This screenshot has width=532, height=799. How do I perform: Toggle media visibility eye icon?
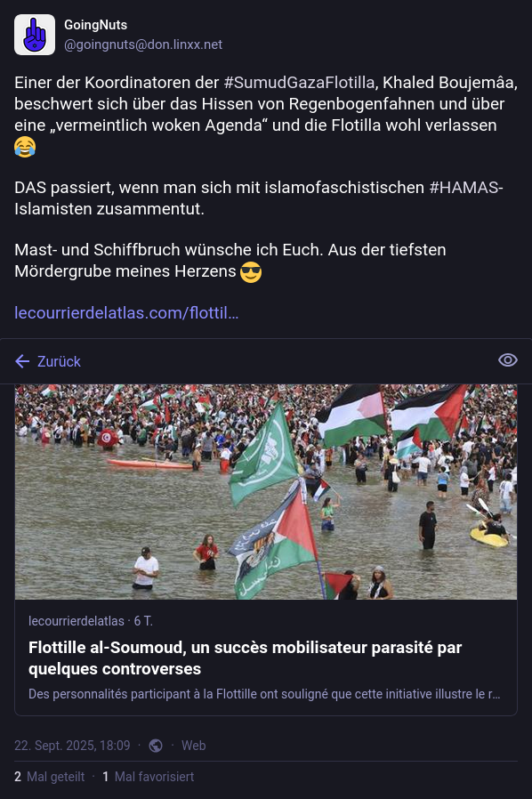click(x=508, y=360)
